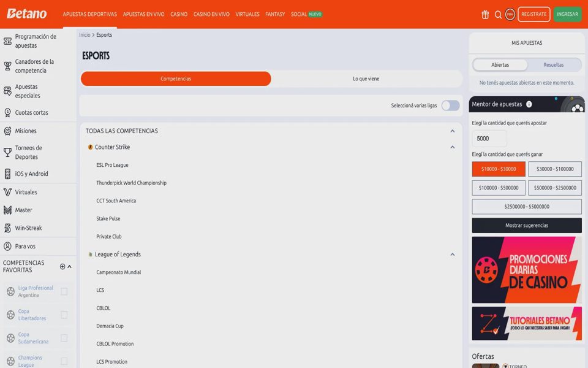The height and width of the screenshot is (368, 588).
Task: Open the gift promotions icon
Action: (485, 14)
